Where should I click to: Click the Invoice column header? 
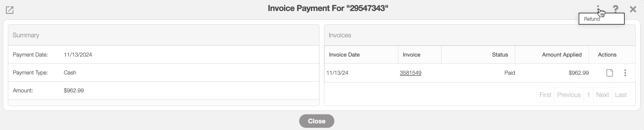coord(411,55)
